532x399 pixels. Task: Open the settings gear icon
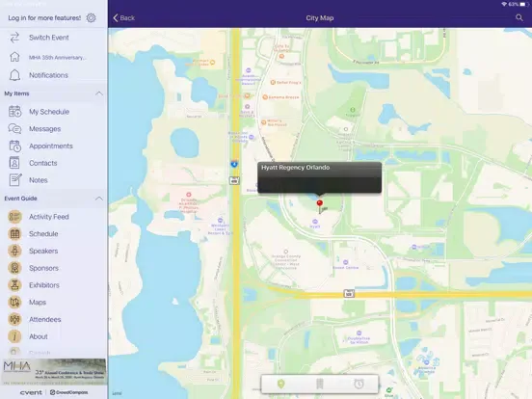tap(91, 17)
